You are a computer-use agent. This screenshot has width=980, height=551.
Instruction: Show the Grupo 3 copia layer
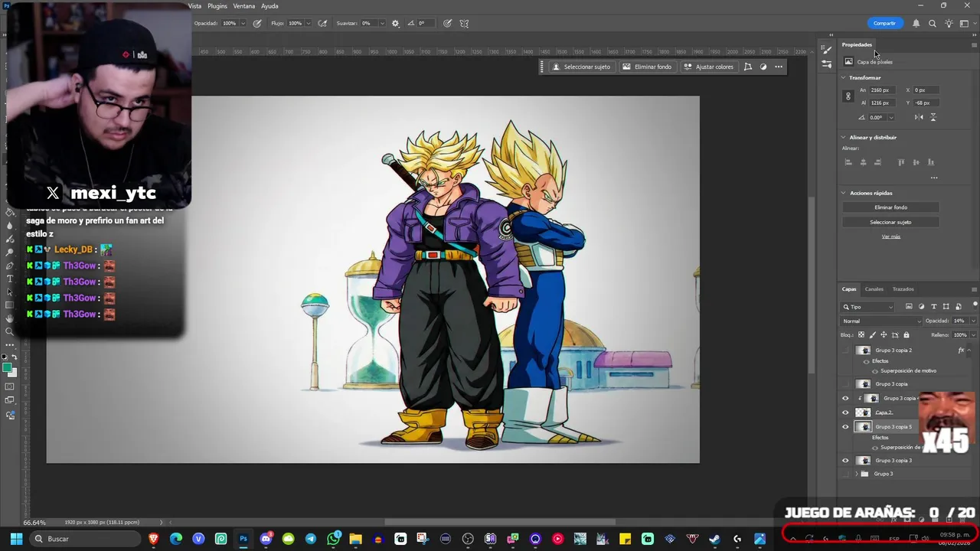(x=845, y=384)
